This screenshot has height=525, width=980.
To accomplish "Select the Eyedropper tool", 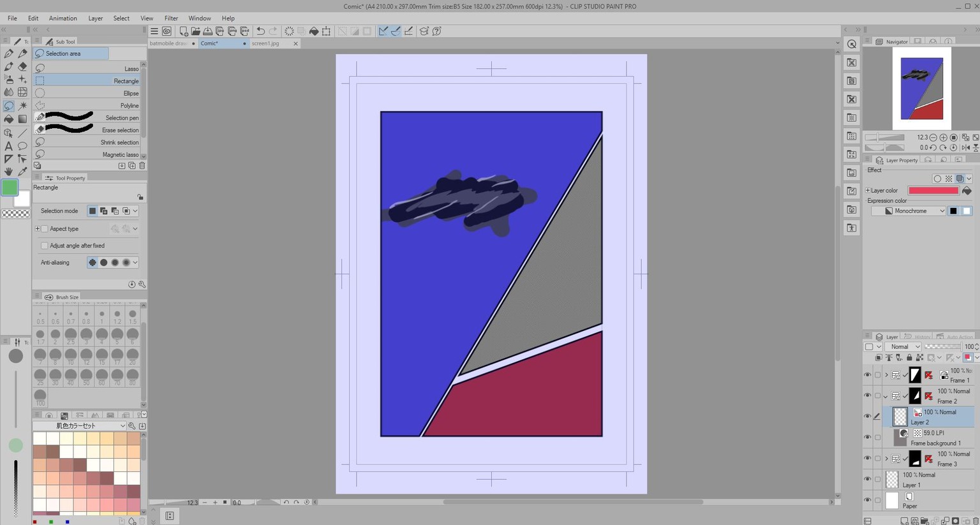I will click(22, 172).
